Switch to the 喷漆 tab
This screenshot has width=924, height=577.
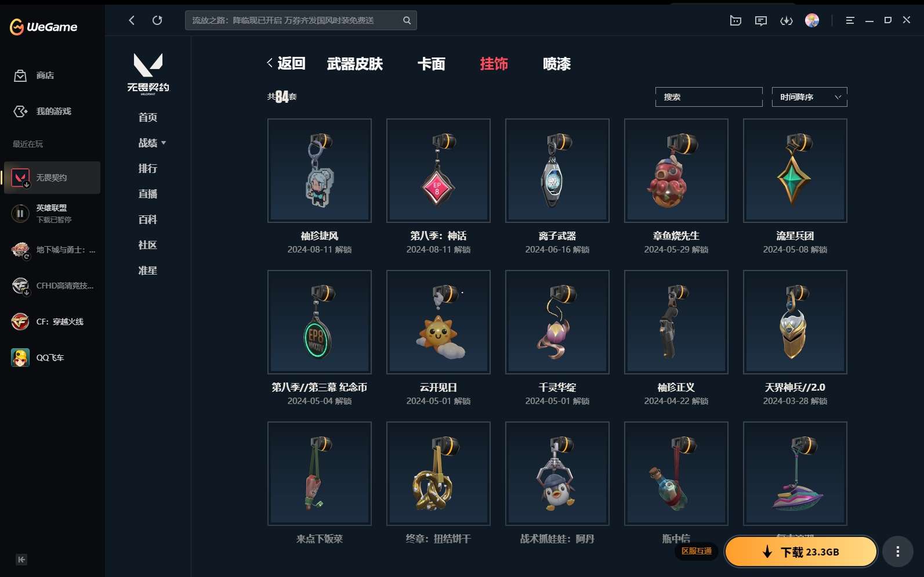tap(556, 64)
